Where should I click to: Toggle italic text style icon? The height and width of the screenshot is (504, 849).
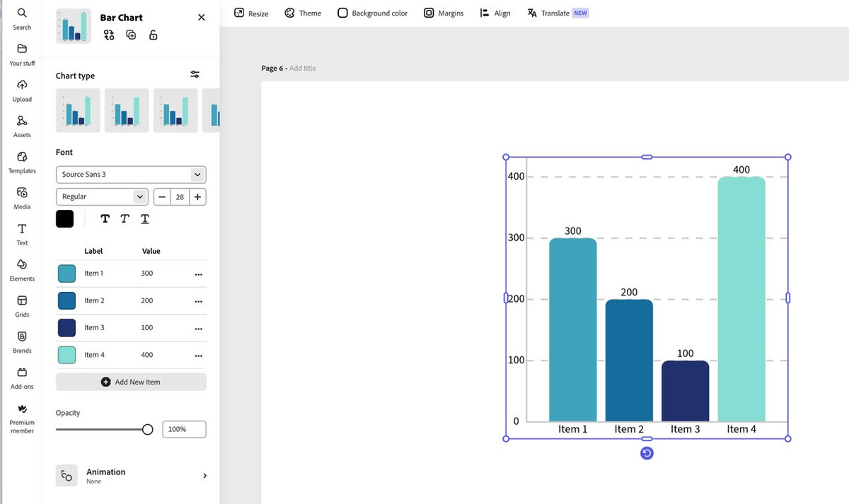point(125,218)
